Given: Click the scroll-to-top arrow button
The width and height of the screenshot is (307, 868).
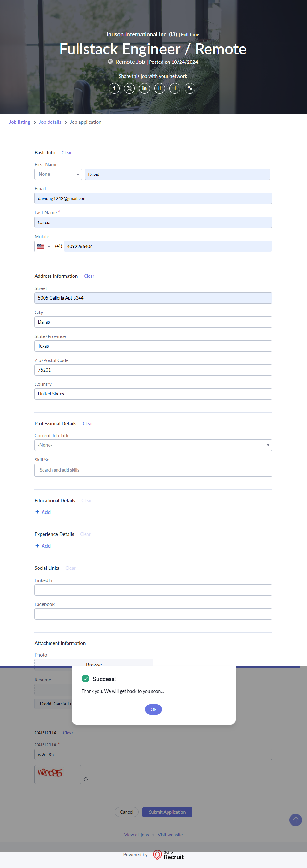Looking at the screenshot, I should coord(295,820).
